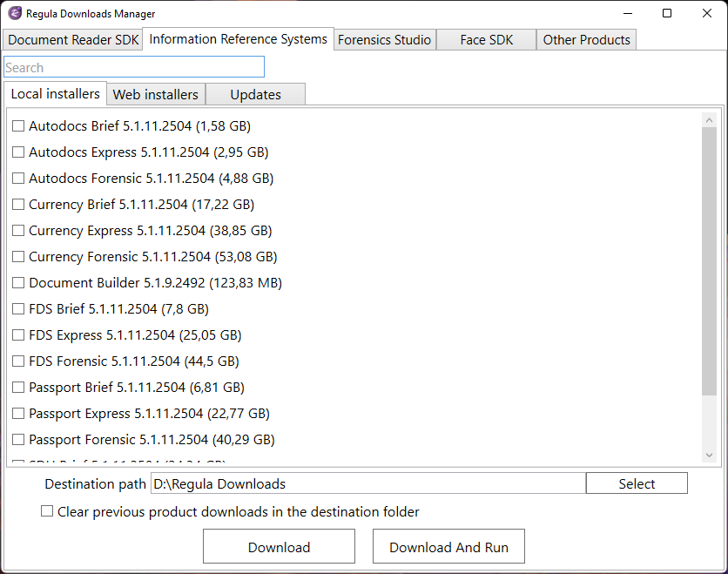This screenshot has height=574, width=728.
Task: Open the Information Reference Systems tab
Action: click(239, 39)
